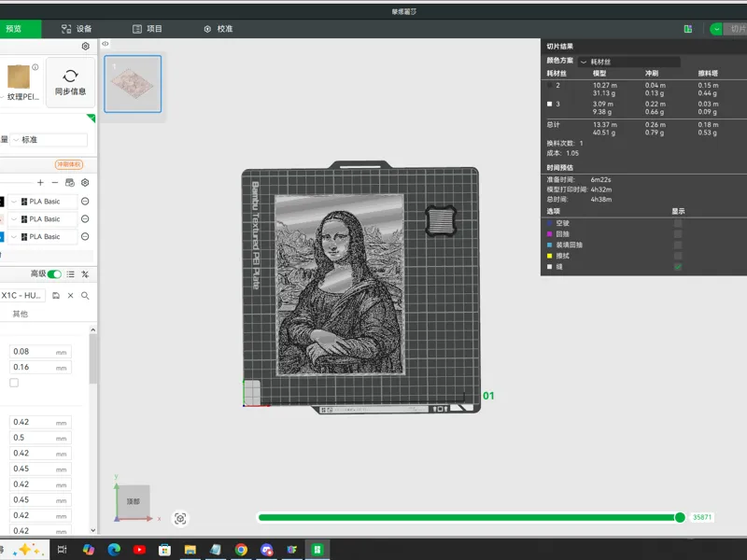Open the 设备 device tab

[77, 29]
